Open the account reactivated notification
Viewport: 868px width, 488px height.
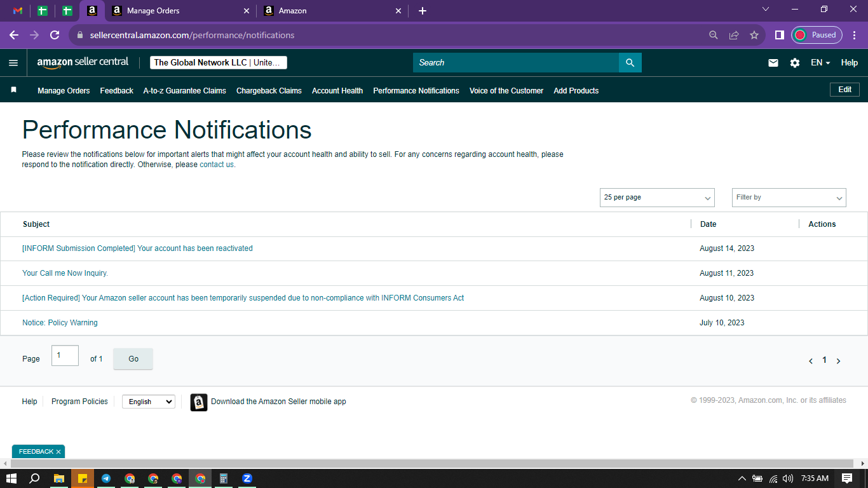coord(137,248)
